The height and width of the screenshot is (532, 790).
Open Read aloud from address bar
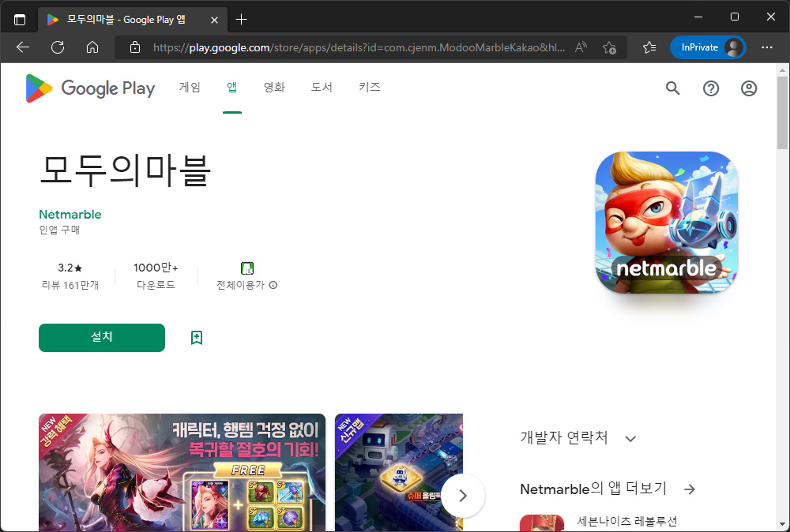pos(581,47)
